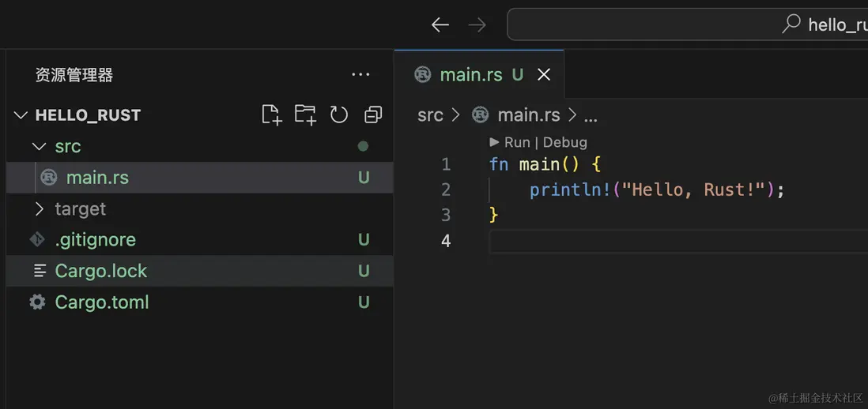Go forward using the right arrow
This screenshot has width=868, height=409.
coord(477,25)
